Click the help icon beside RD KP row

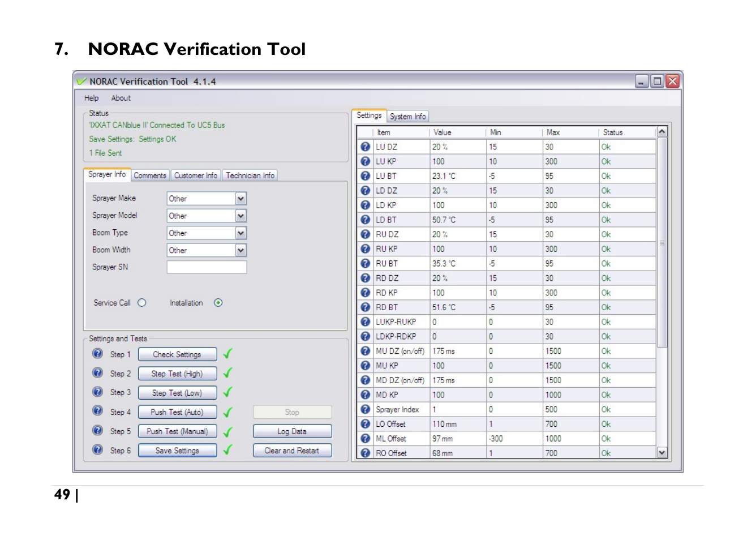(366, 293)
